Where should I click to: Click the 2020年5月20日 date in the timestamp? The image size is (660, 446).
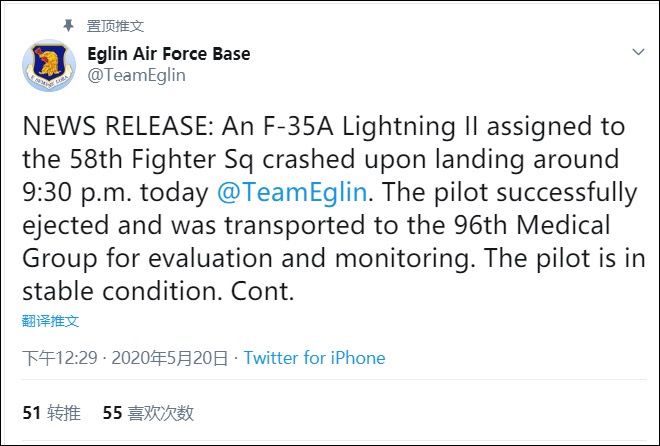point(172,358)
